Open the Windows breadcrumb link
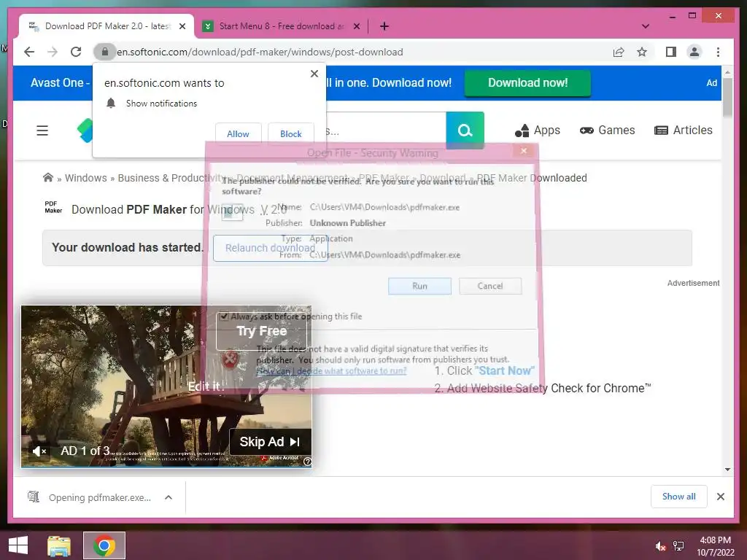The width and height of the screenshot is (747, 560). 86,178
